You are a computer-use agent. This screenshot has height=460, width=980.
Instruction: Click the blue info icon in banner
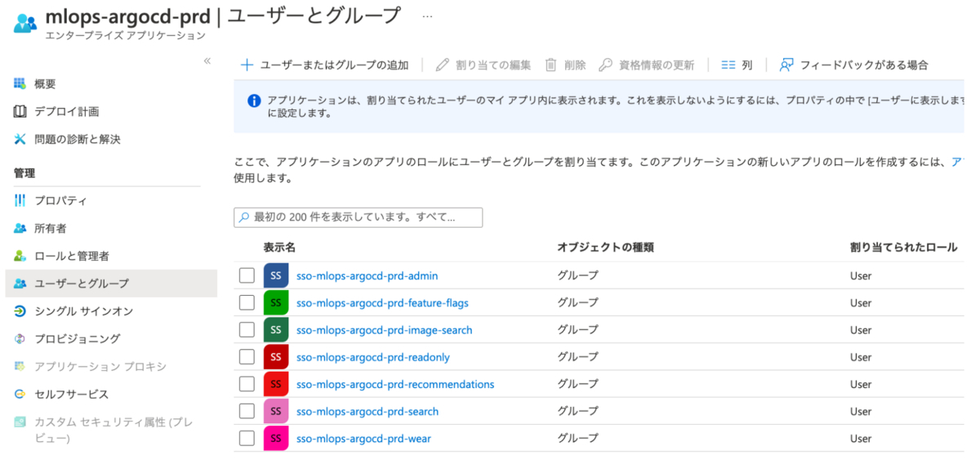pyautogui.click(x=254, y=100)
